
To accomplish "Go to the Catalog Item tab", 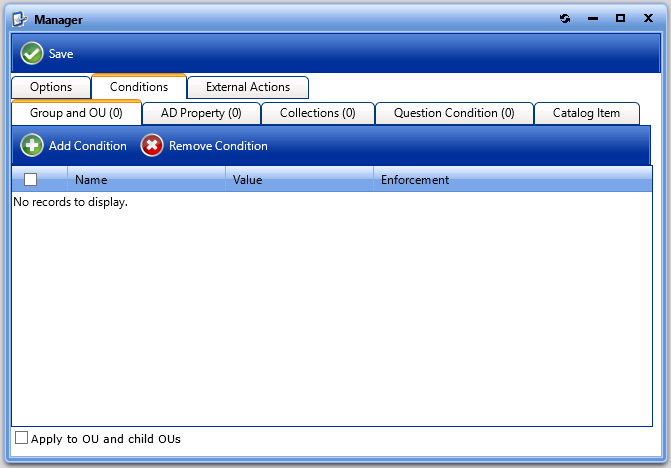I will point(586,113).
